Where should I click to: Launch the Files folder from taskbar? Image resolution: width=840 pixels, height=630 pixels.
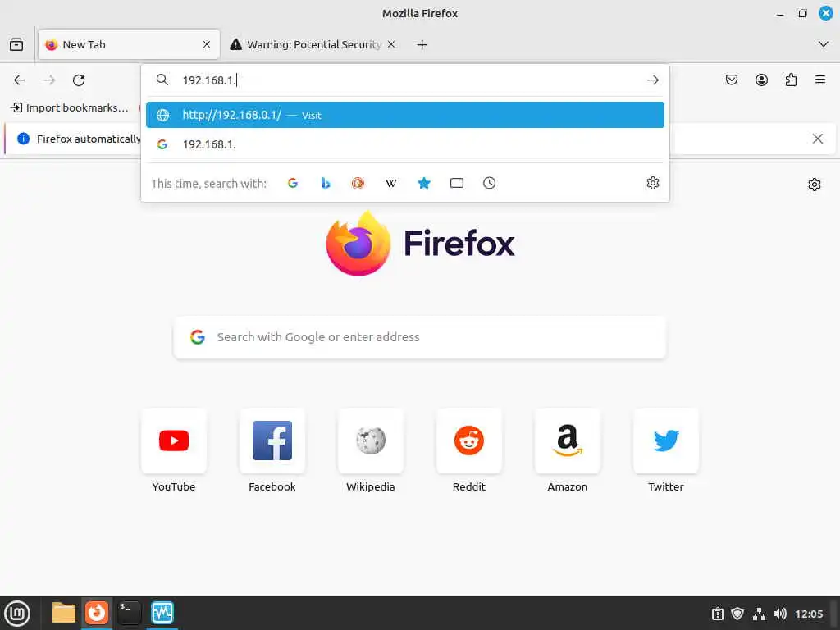[64, 613]
